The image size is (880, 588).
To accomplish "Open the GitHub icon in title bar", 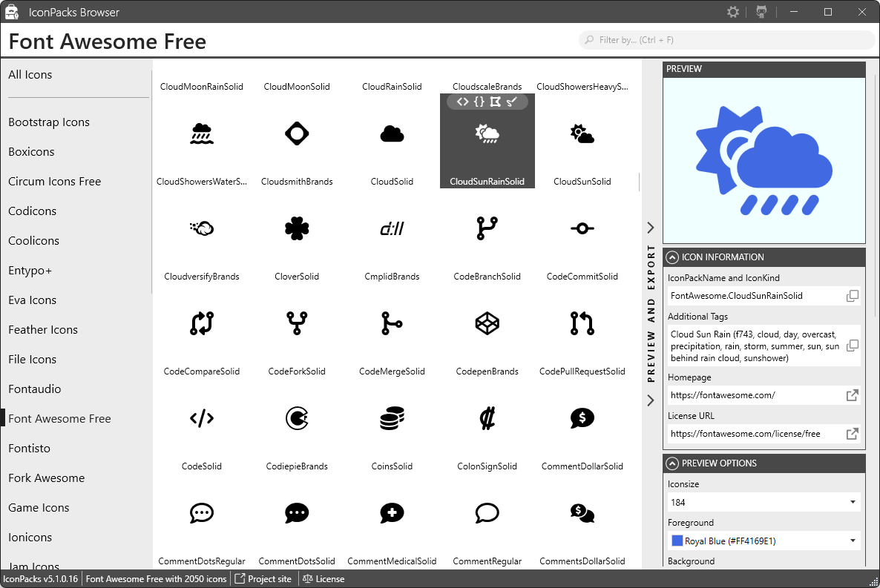I will pos(761,12).
